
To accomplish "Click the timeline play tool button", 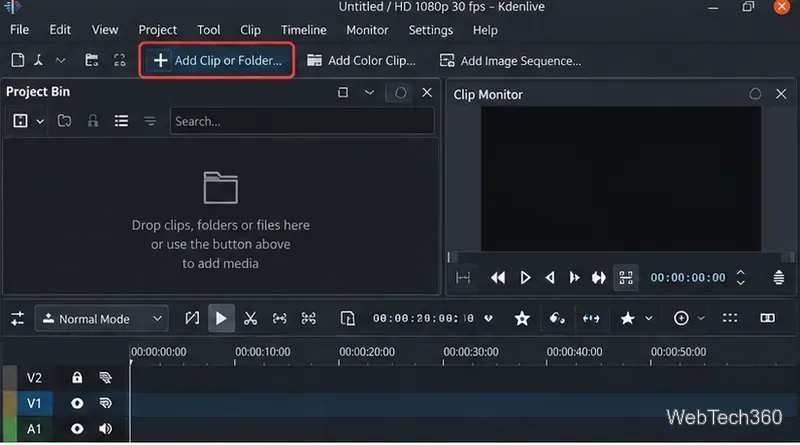I will point(221,318).
